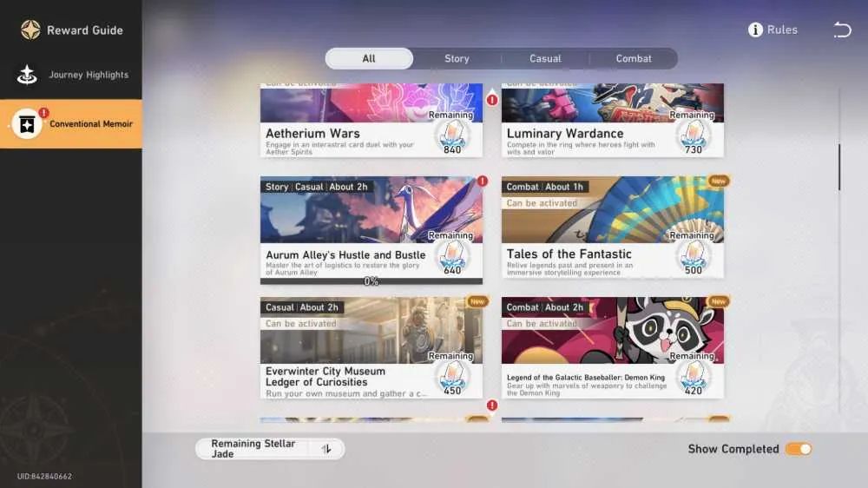Switch to the All filter tab
This screenshot has width=868, height=488.
tap(369, 59)
